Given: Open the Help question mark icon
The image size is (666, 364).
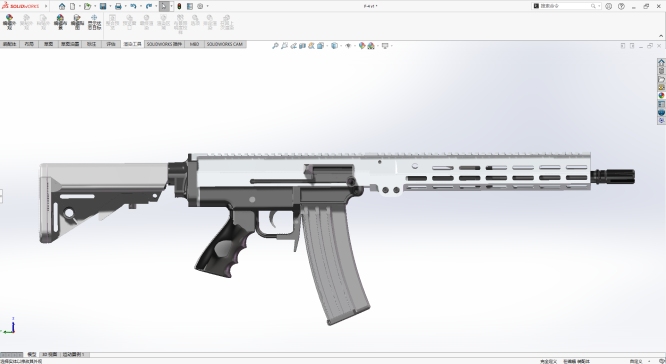Looking at the screenshot, I should point(621,6).
